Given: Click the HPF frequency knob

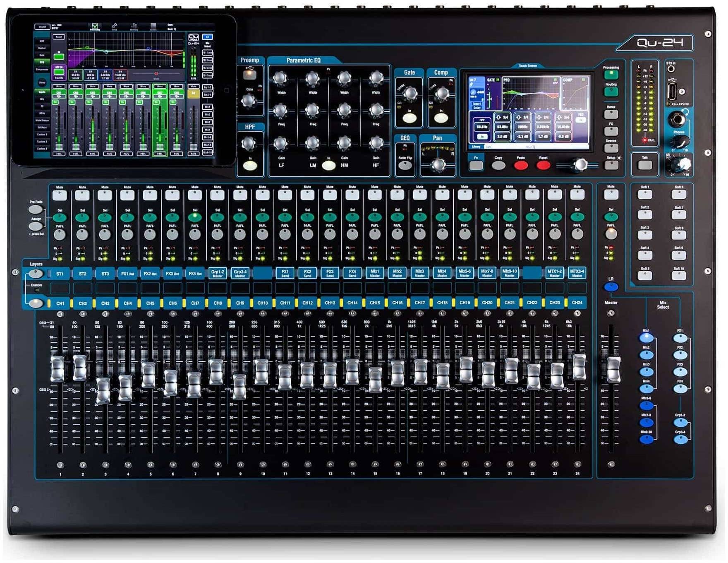Looking at the screenshot, I should [x=249, y=144].
